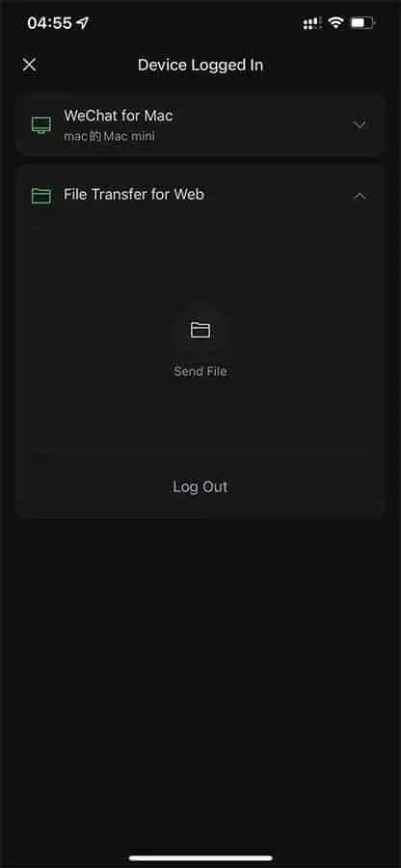Tap the WeChat for Mac card row
This screenshot has height=868, width=401.
[x=200, y=125]
